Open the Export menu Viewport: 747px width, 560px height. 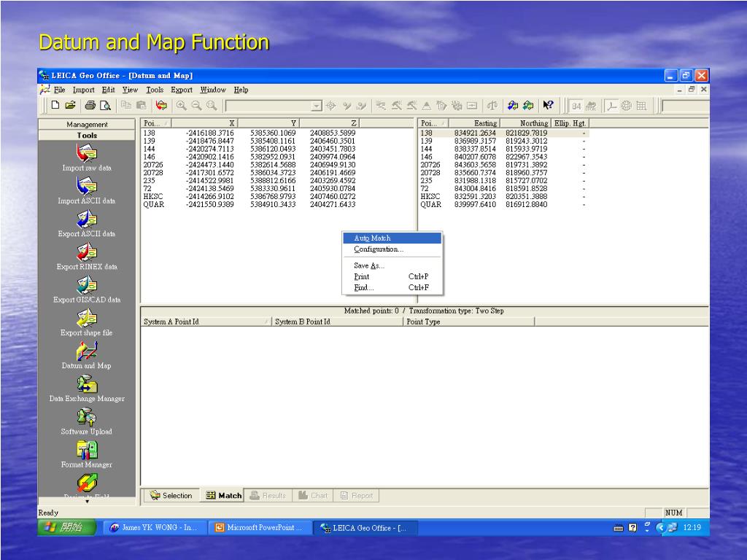pos(182,90)
